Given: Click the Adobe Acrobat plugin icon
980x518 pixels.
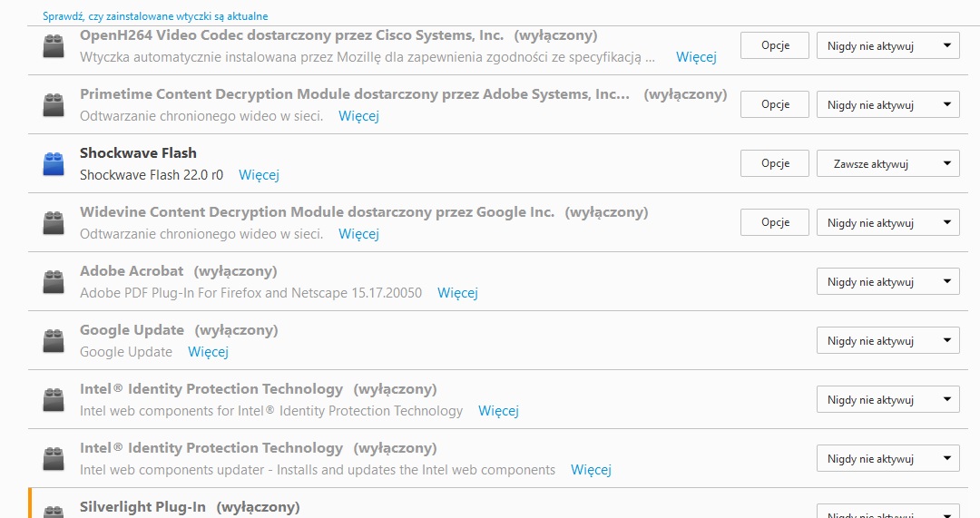Looking at the screenshot, I should [54, 282].
